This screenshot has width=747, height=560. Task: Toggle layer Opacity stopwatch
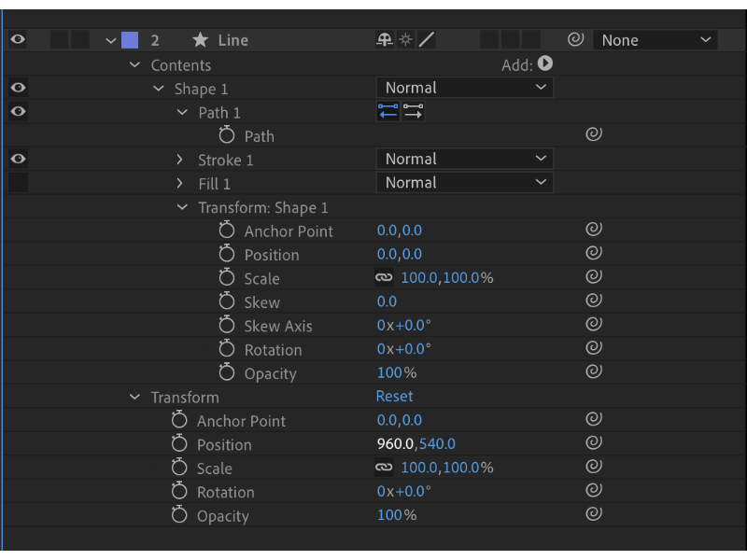click(x=179, y=515)
